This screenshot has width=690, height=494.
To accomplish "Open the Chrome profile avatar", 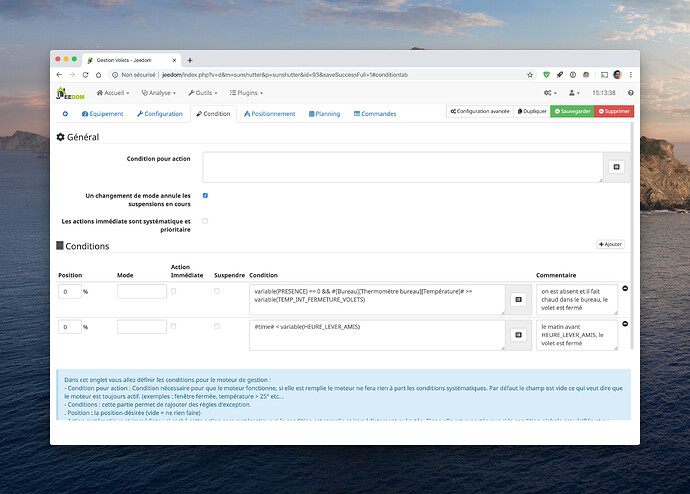I will click(x=617, y=75).
